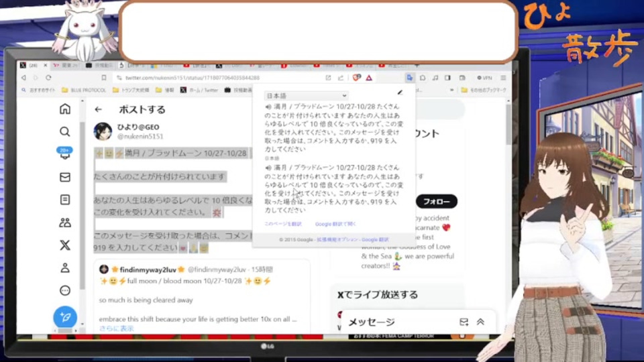644x362 pixels.
Task: Click the blue compose post button
Action: 65,317
